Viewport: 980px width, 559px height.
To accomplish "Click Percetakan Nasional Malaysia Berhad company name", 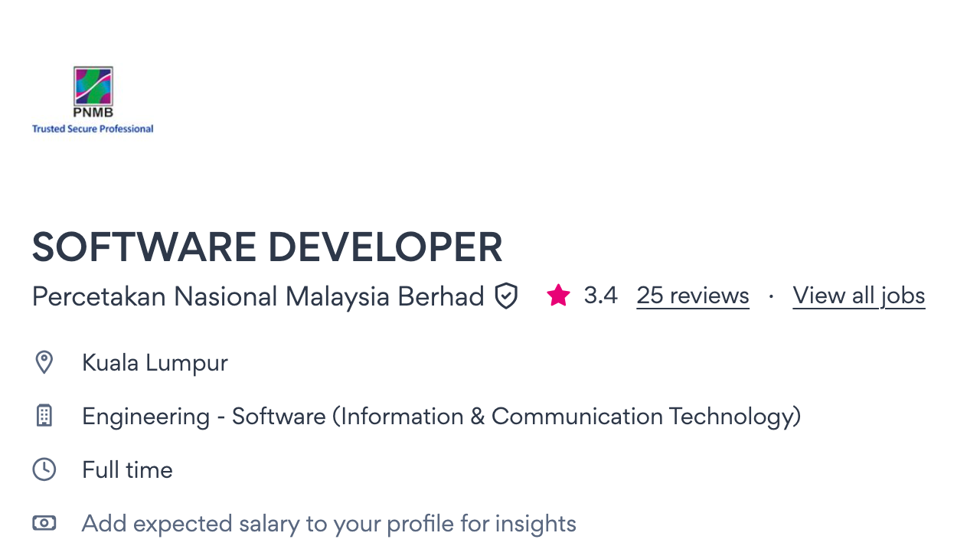I will pos(258,296).
